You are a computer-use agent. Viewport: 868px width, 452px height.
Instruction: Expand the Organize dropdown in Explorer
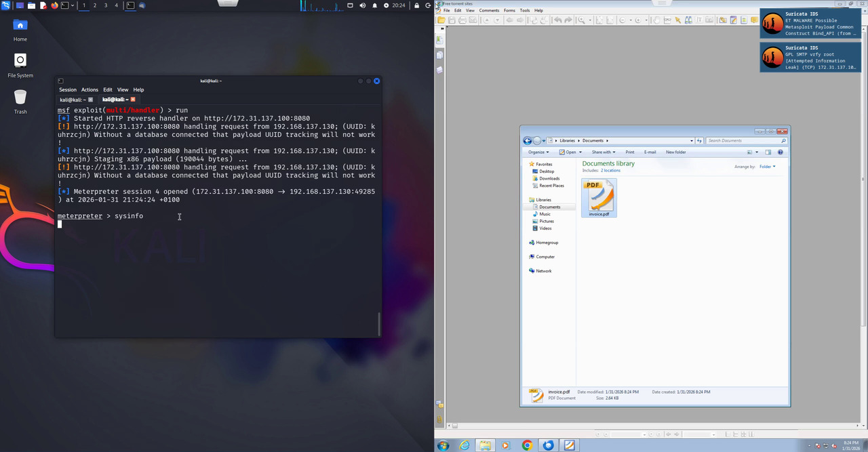[538, 152]
